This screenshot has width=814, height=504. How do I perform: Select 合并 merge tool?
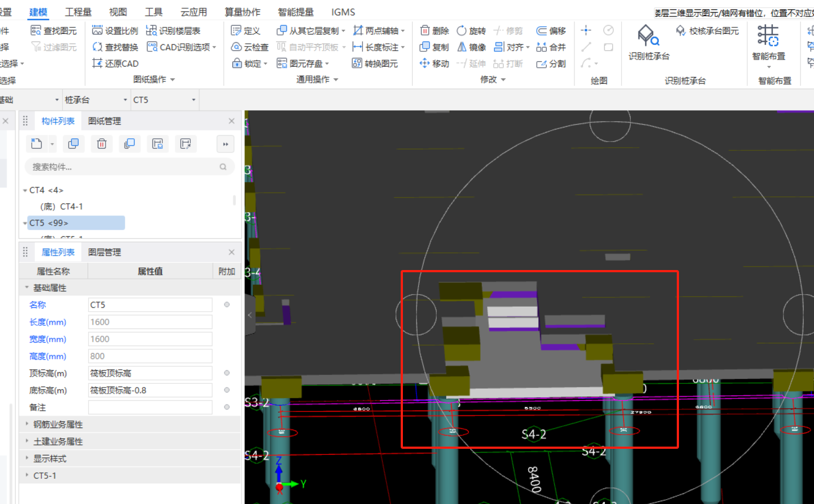[551, 47]
